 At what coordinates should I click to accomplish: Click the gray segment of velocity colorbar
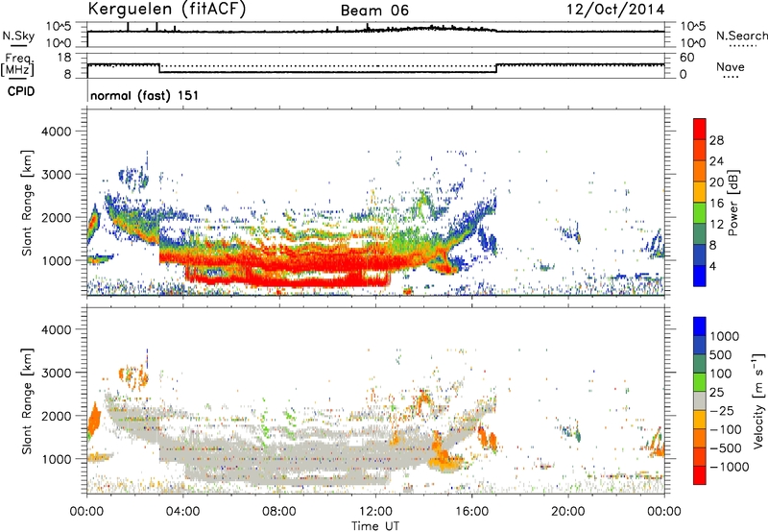700,400
